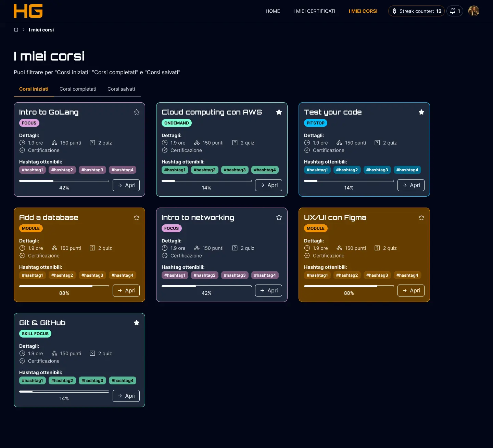Save the UX/UI con Figma course star
Image resolution: width=493 pixels, height=448 pixels.
421,218
